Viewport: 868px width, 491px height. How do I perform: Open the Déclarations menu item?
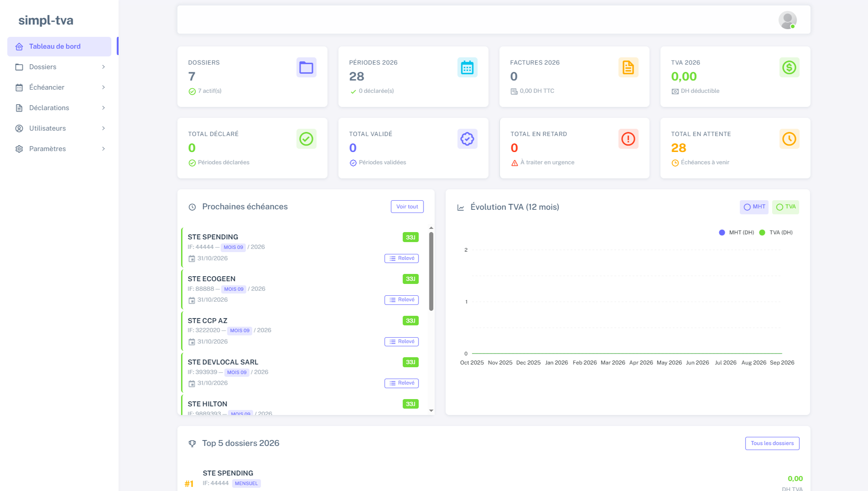pyautogui.click(x=59, y=108)
